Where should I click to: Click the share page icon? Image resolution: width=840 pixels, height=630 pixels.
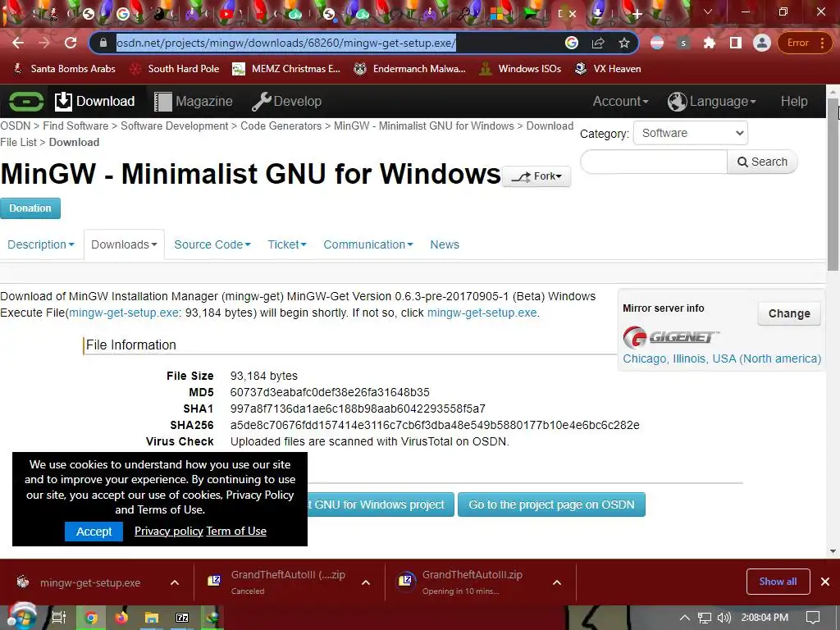598,43
